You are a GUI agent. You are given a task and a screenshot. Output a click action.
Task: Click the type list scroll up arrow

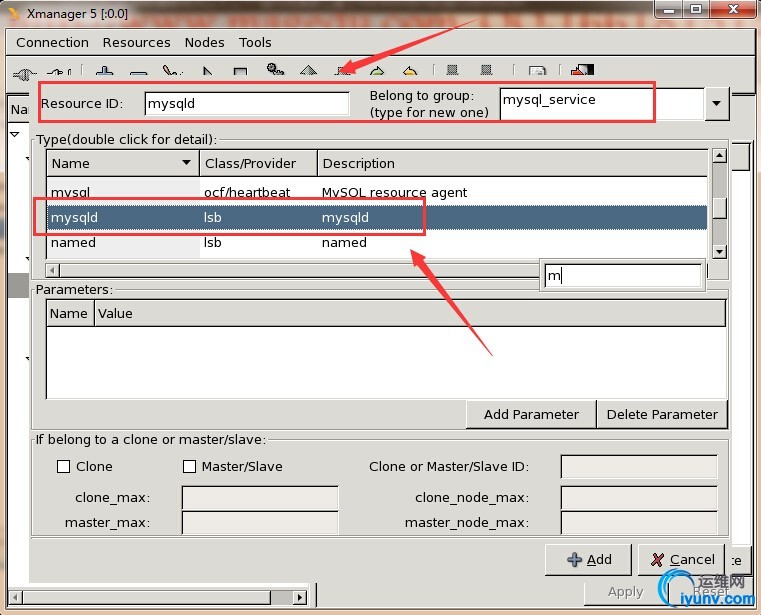[720, 156]
